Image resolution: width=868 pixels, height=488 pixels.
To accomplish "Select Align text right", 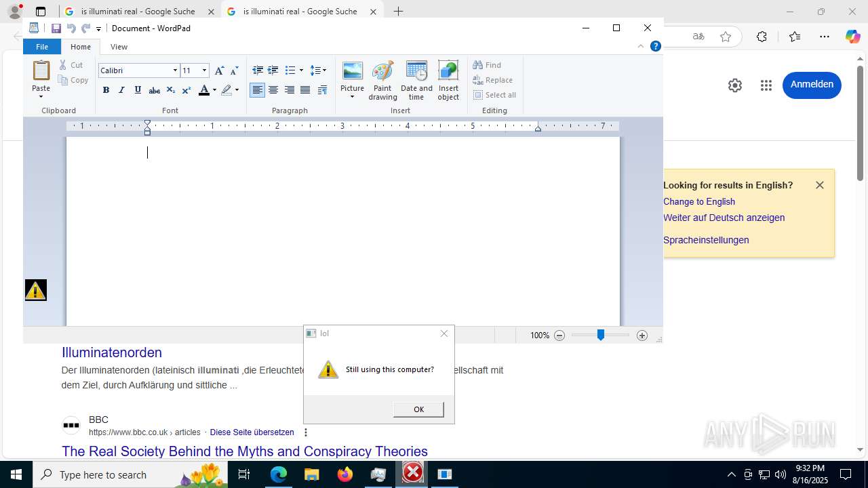I will coord(290,90).
